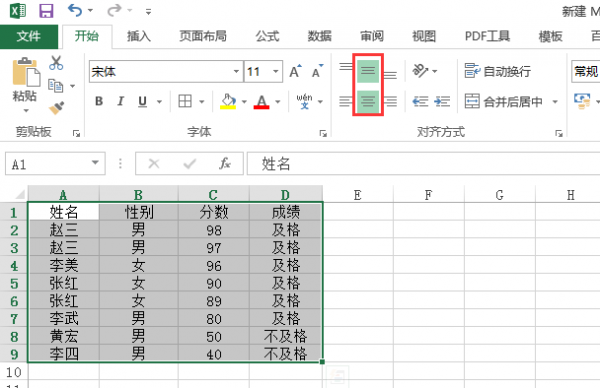Expand the Copy options arrow

coord(72,86)
